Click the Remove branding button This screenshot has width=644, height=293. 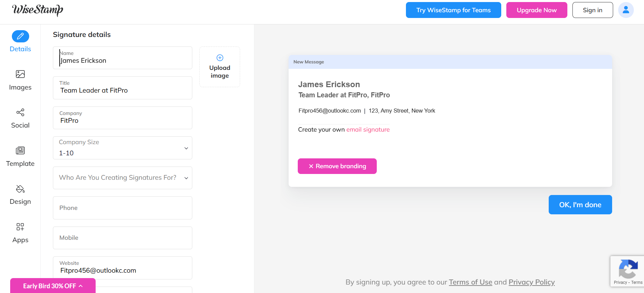tap(337, 166)
